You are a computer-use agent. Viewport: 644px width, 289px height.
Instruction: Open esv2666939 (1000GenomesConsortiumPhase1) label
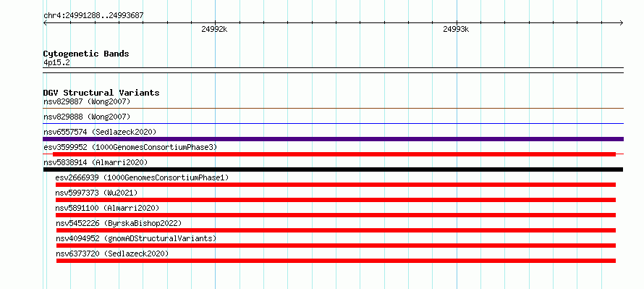142,177
